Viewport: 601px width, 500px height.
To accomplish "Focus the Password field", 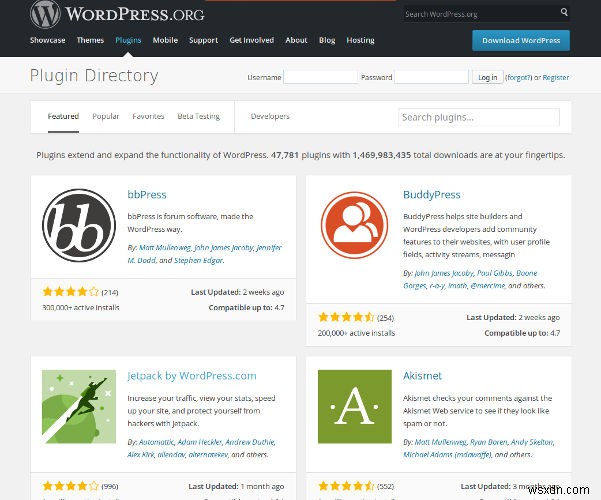I will click(x=431, y=77).
